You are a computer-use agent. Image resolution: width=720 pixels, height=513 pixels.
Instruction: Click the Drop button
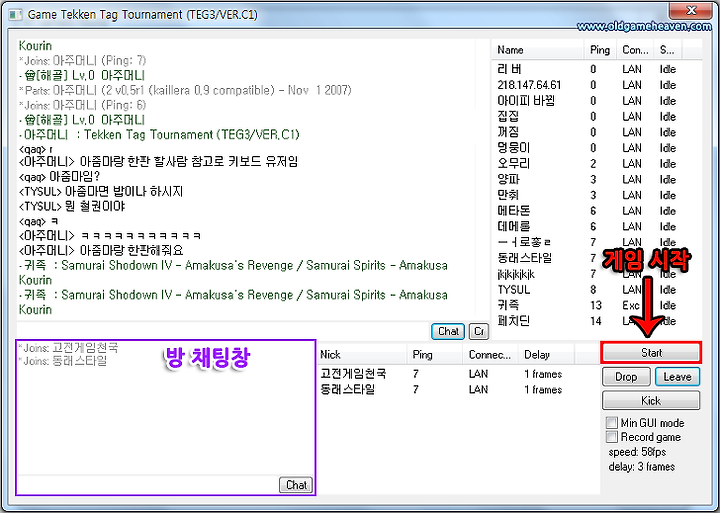click(x=626, y=377)
